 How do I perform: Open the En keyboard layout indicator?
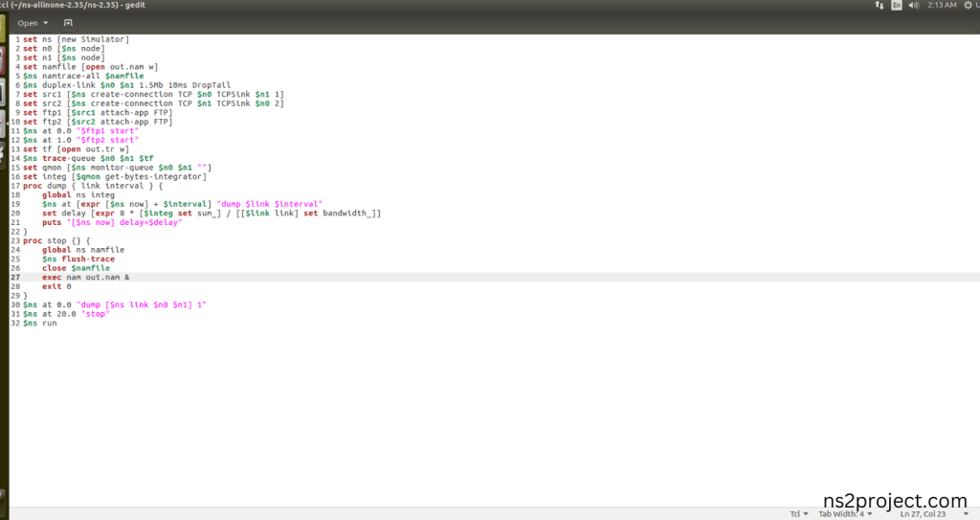[x=896, y=5]
